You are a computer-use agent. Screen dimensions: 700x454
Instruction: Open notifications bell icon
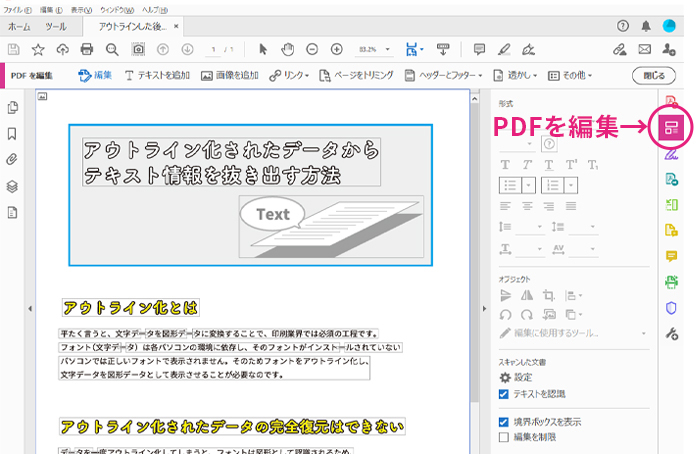pos(646,26)
